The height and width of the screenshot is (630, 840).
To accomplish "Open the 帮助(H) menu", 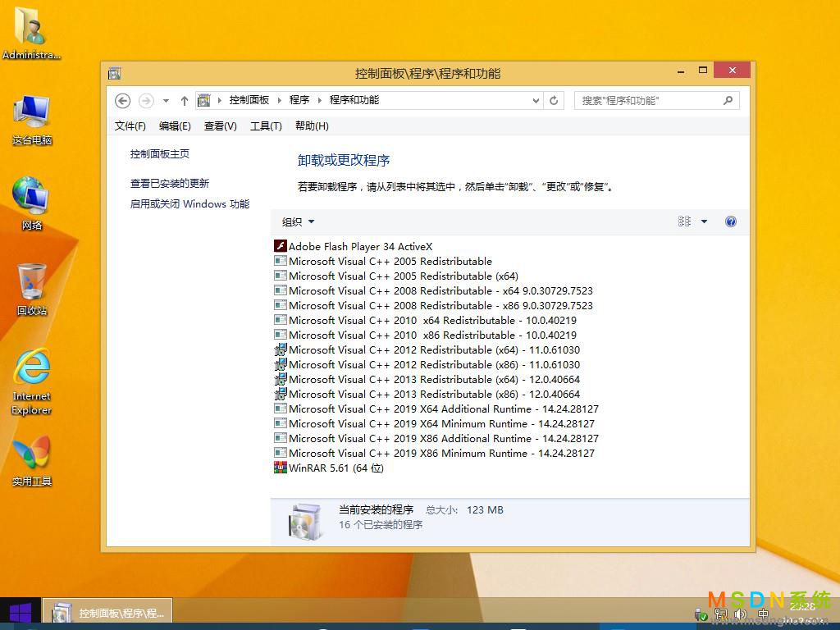I will 312,126.
